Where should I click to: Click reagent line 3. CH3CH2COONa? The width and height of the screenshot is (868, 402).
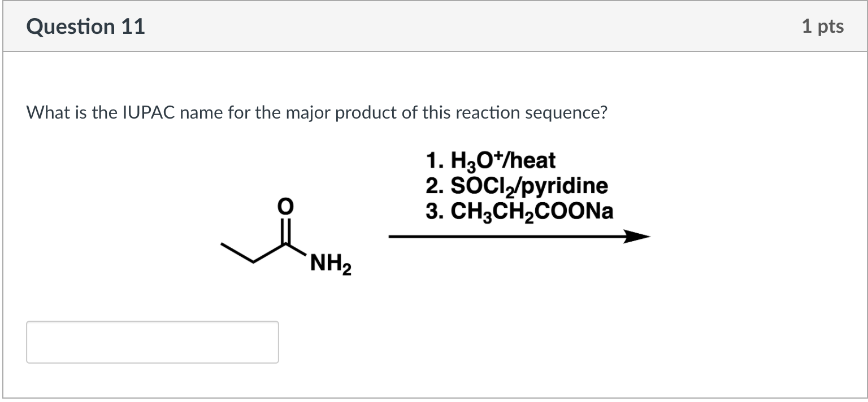(519, 211)
